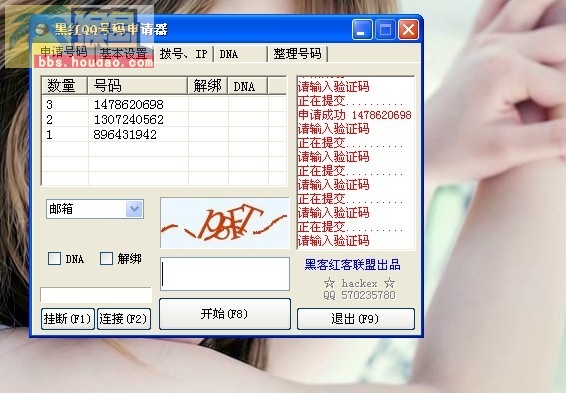Focus the verification code input field
Image resolution: width=566 pixels, height=393 pixels.
[x=225, y=274]
